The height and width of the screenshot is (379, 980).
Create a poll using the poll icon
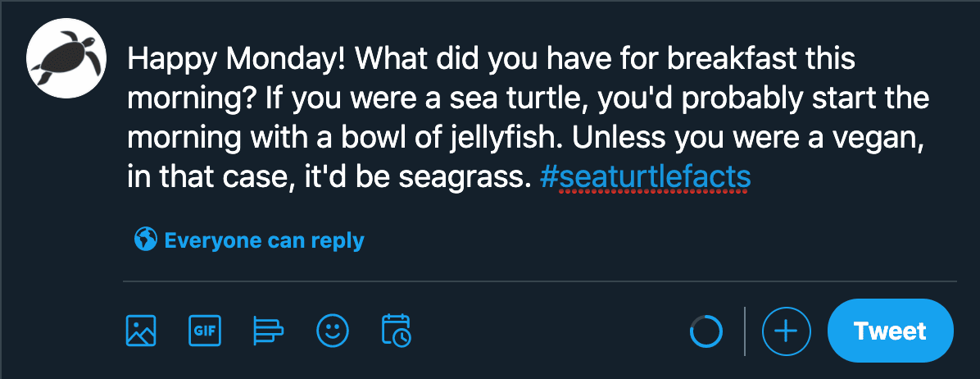(268, 331)
